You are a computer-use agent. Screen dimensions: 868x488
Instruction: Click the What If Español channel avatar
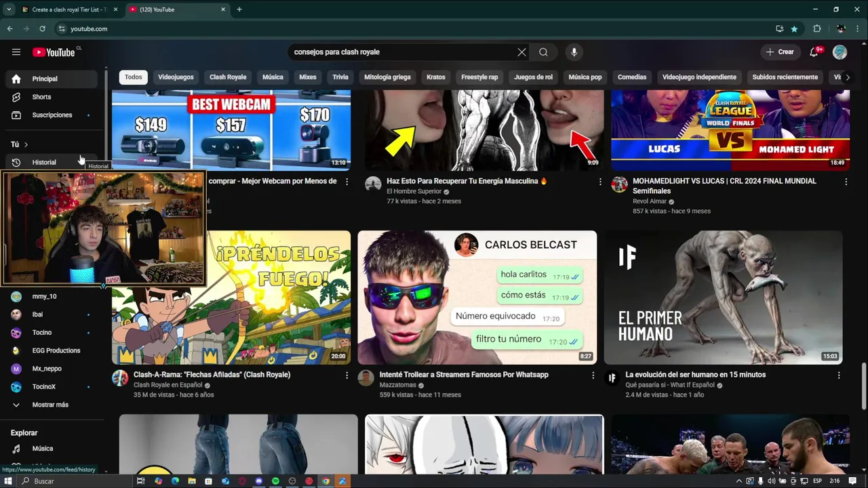click(612, 378)
